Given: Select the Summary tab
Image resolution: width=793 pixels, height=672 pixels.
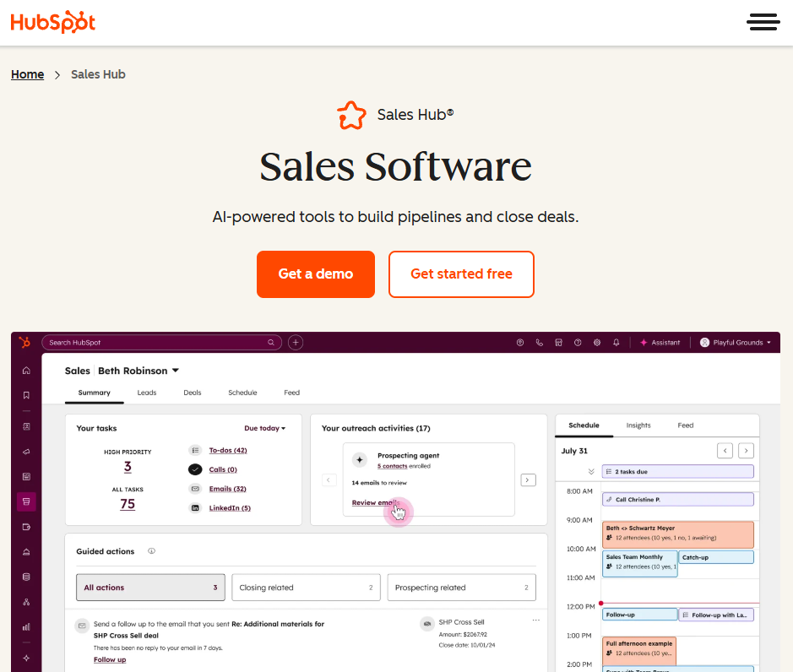Looking at the screenshot, I should pyautogui.click(x=94, y=393).
